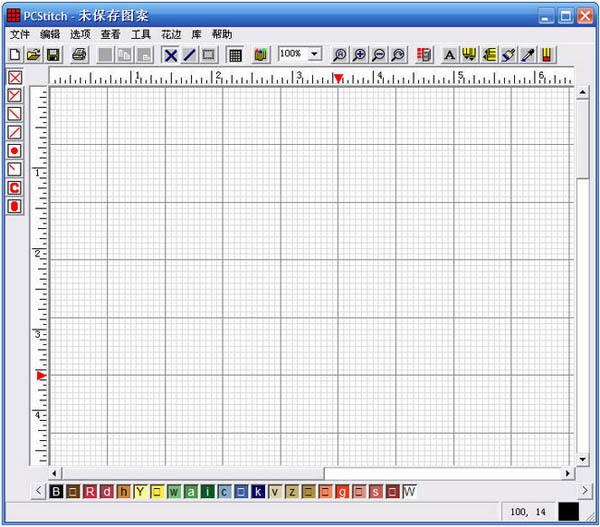The image size is (600, 527).
Task: Open the floss color palette icon
Action: tap(260, 55)
